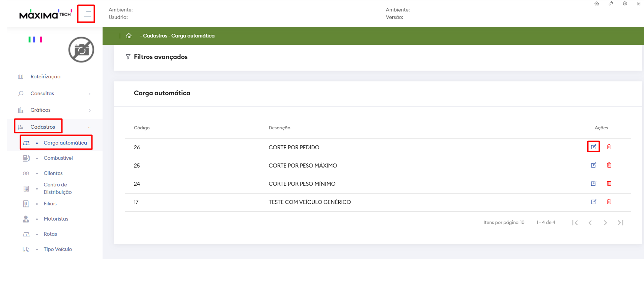Open the gear settings icon
Screen dimensions: 644x305
click(x=625, y=4)
